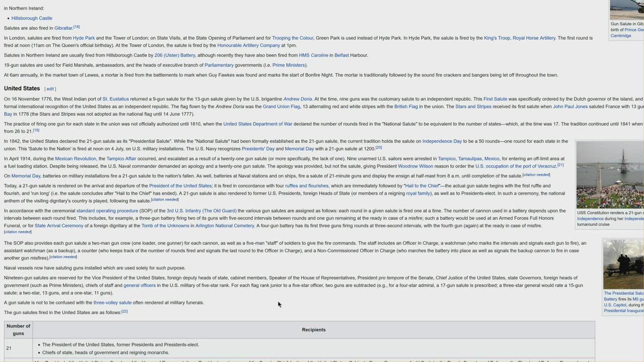The width and height of the screenshot is (644, 362).
Task: Click the Hail to the Chief link
Action: pyautogui.click(x=422, y=186)
